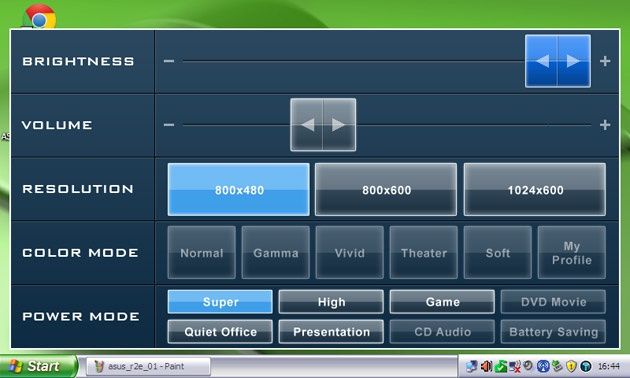Choose the Theater color mode

coord(423,252)
